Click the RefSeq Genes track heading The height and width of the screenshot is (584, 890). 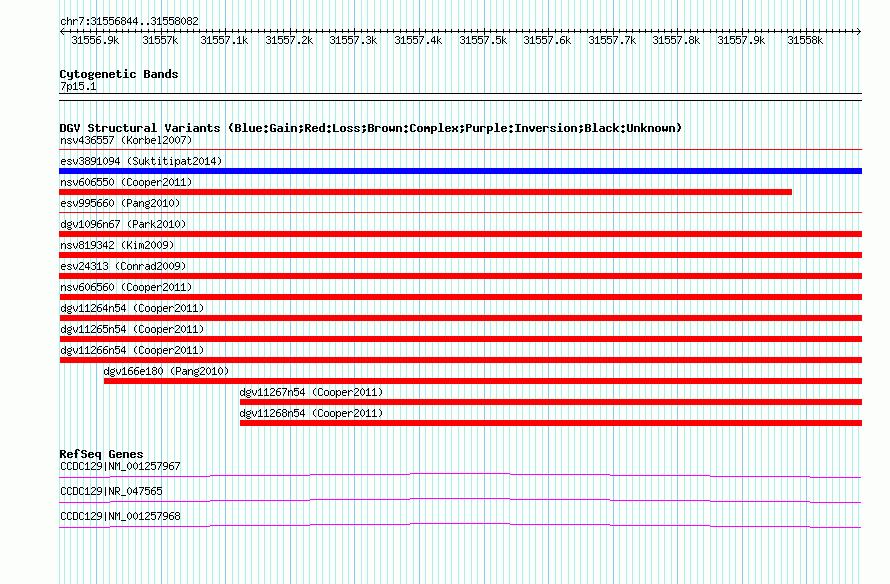(101, 454)
